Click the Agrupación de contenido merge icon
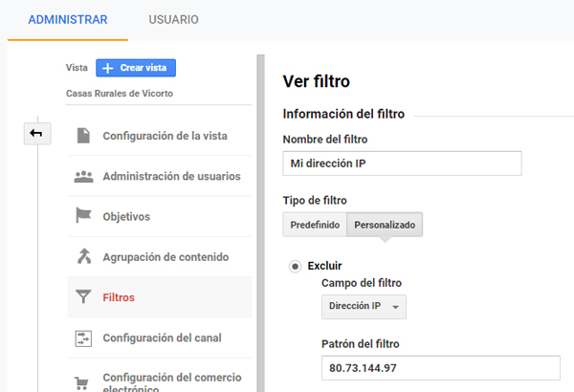The width and height of the screenshot is (574, 392). (83, 257)
